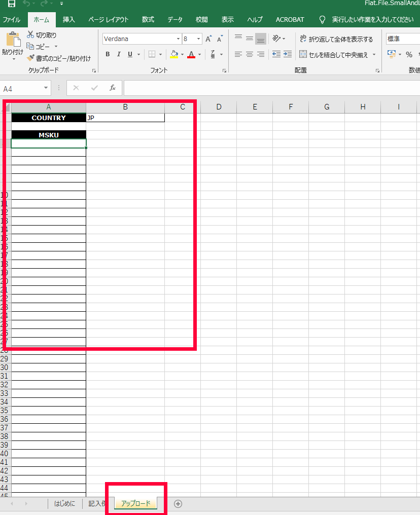This screenshot has width=420, height=515.
Task: Toggle Italic formatting
Action: click(119, 54)
